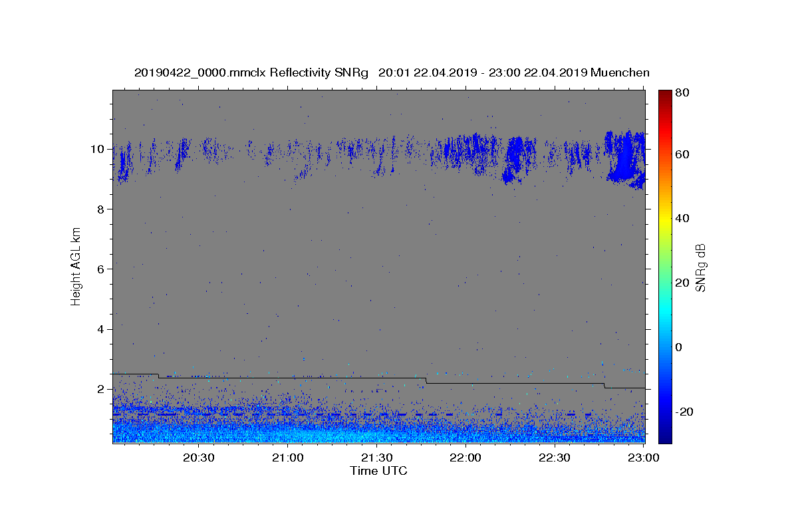Click the 'SNRg dB' colorbar label

(700, 267)
